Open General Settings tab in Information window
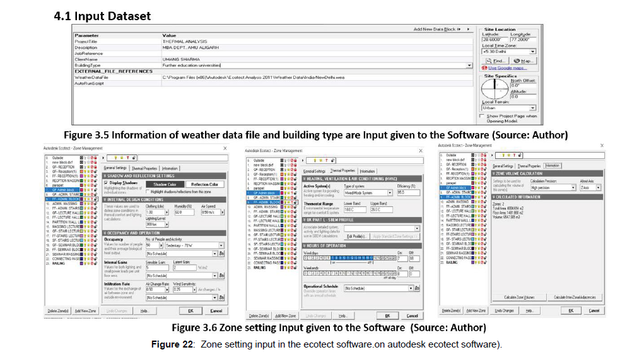644x357 pixels. click(x=503, y=166)
